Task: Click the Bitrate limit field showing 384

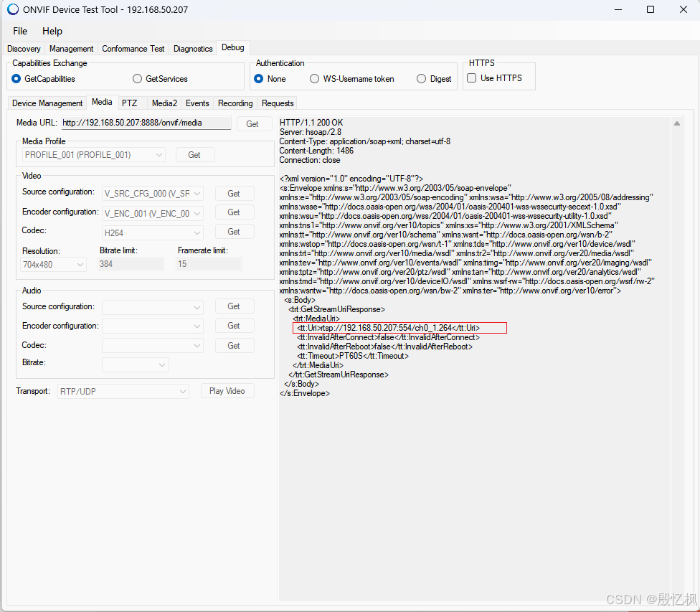Action: coord(131,264)
